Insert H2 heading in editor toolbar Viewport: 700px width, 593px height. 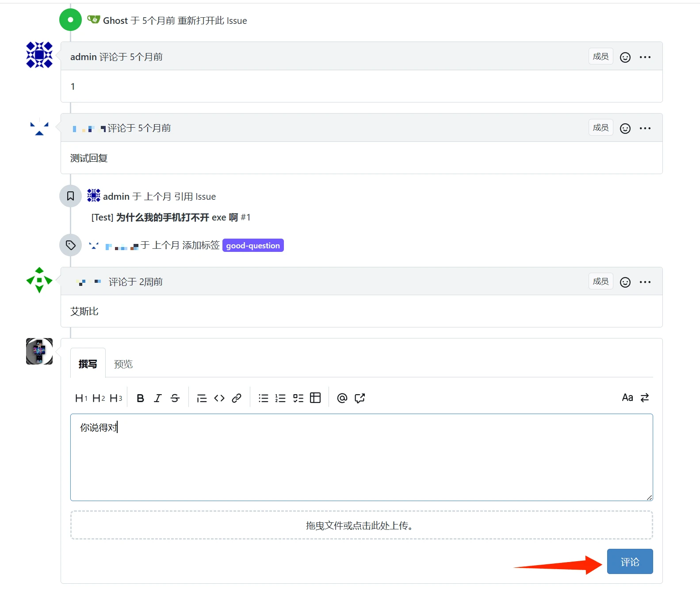(99, 398)
